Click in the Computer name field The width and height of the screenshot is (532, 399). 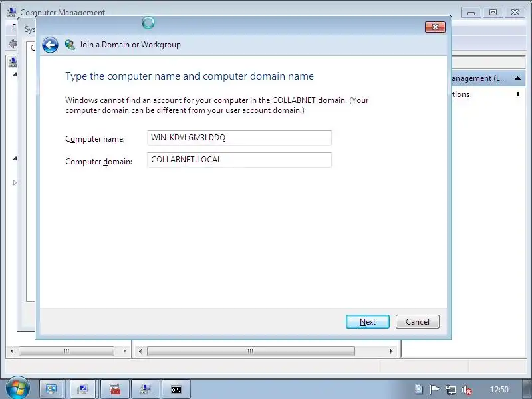coord(239,138)
